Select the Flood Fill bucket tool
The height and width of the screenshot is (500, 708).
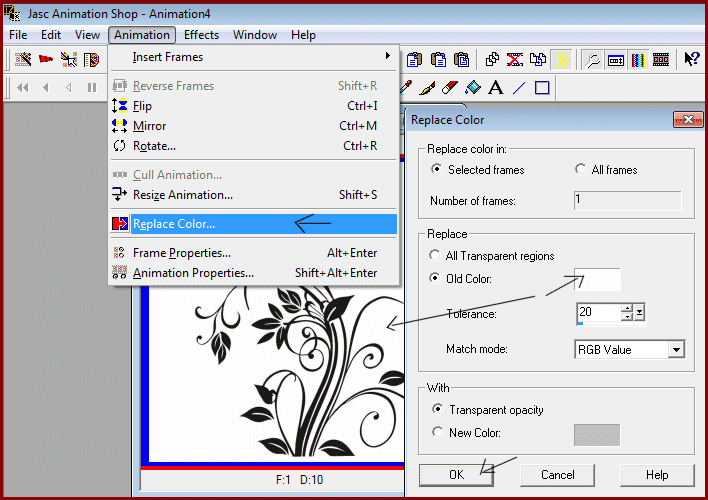pos(473,88)
